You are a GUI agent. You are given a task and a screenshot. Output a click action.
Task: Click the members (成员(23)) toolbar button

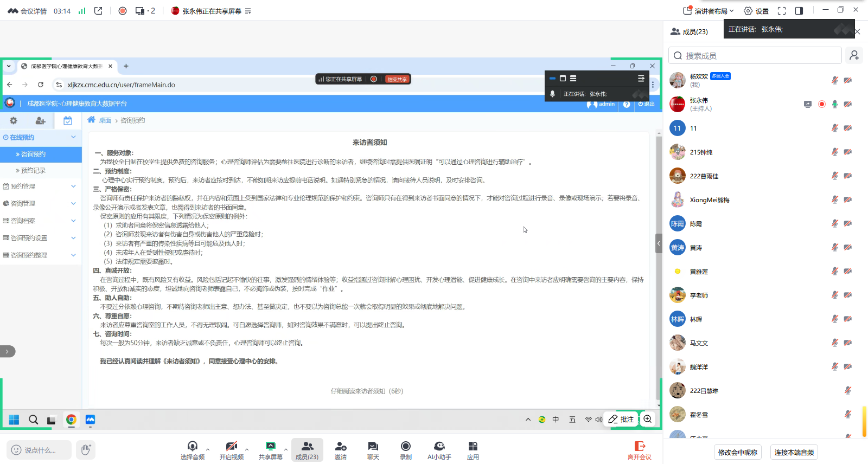307,450
